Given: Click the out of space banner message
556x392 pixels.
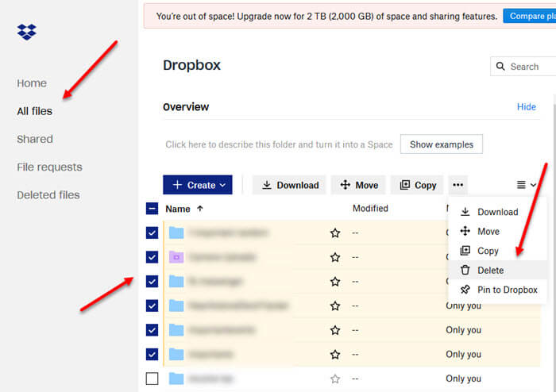Looking at the screenshot, I should [x=326, y=17].
